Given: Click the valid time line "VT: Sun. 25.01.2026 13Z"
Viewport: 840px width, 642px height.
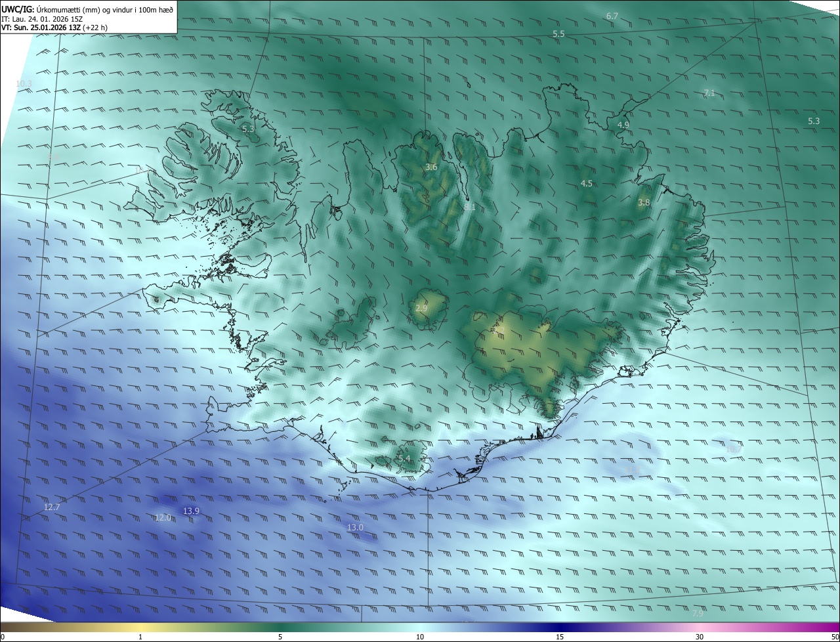Looking at the screenshot, I should coord(41,28).
